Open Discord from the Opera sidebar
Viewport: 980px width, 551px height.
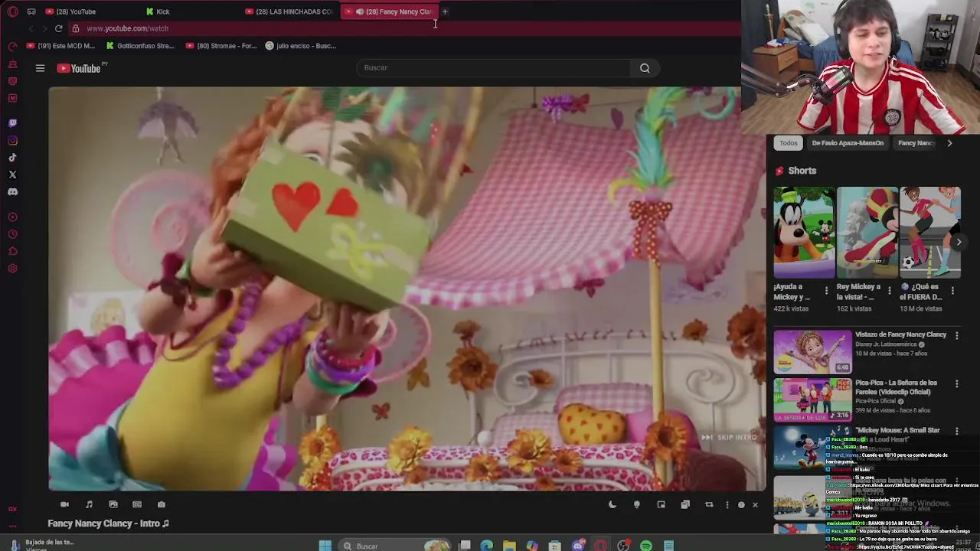pyautogui.click(x=12, y=192)
